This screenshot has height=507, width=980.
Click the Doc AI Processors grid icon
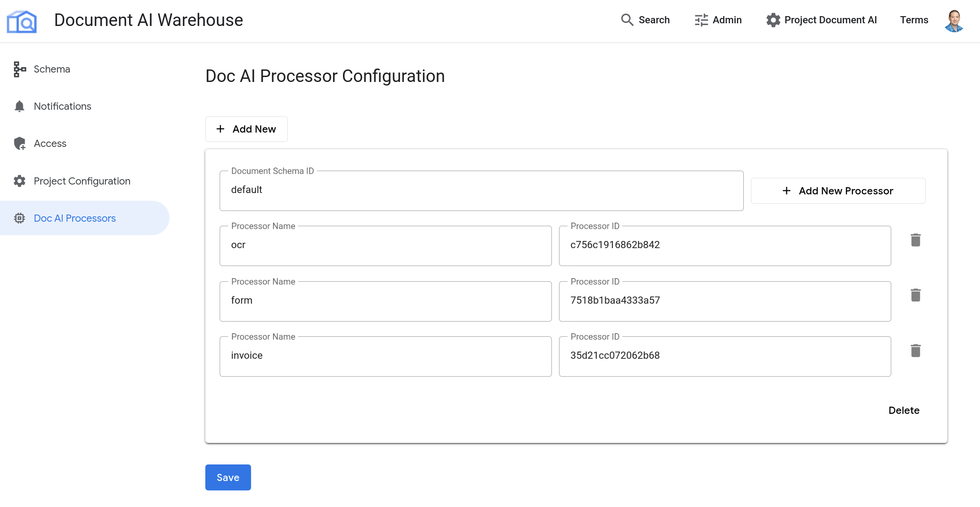[19, 218]
